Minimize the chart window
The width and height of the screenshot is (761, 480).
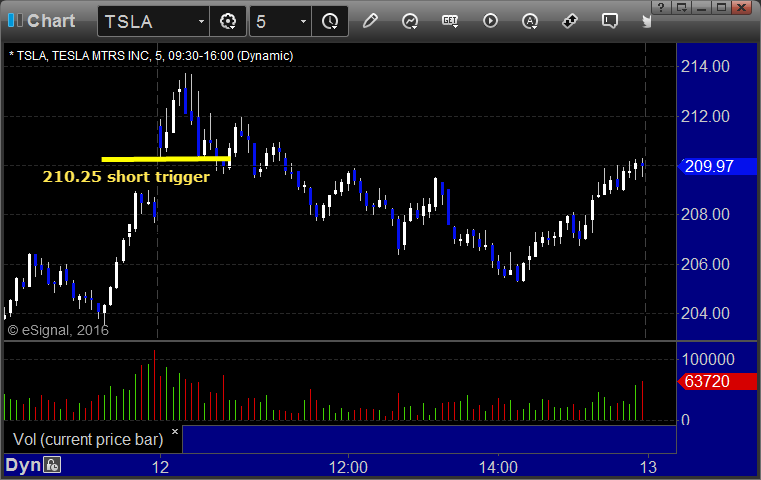(x=701, y=7)
